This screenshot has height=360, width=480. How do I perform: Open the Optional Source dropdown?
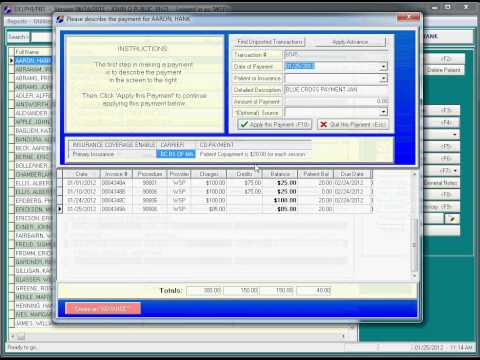click(383, 112)
